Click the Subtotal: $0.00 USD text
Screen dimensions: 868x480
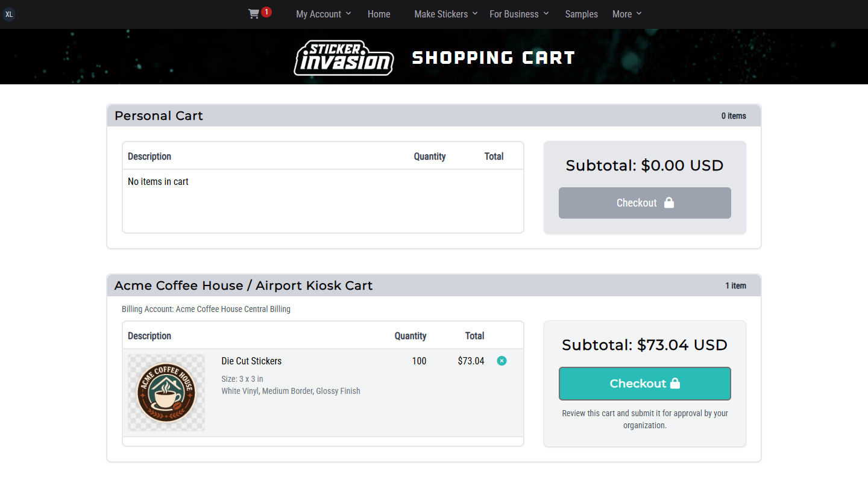click(645, 166)
